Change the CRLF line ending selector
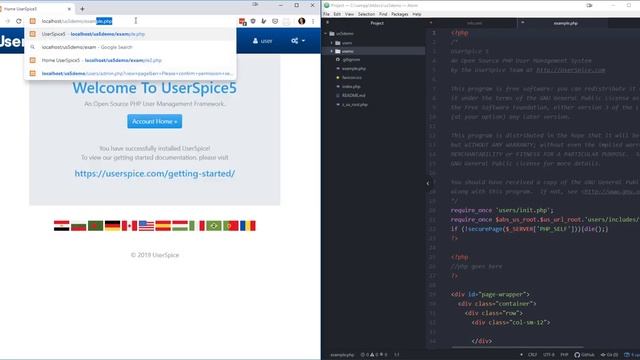 point(532,355)
